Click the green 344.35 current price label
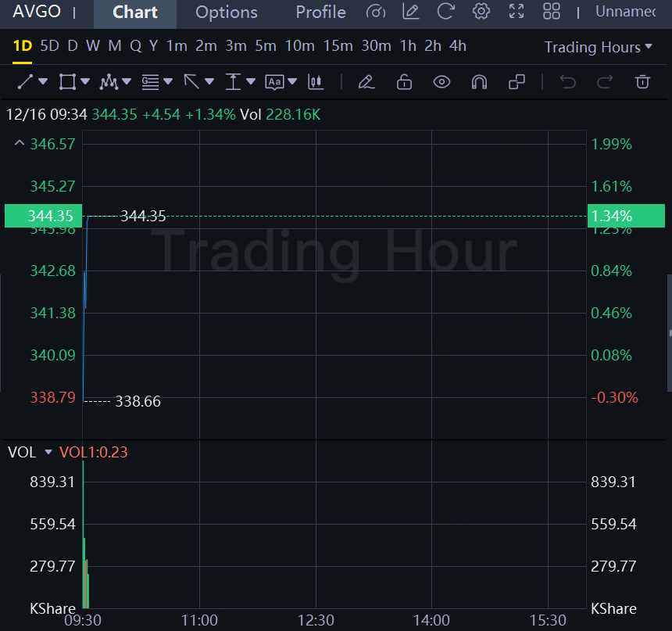672x631 pixels. coord(43,216)
